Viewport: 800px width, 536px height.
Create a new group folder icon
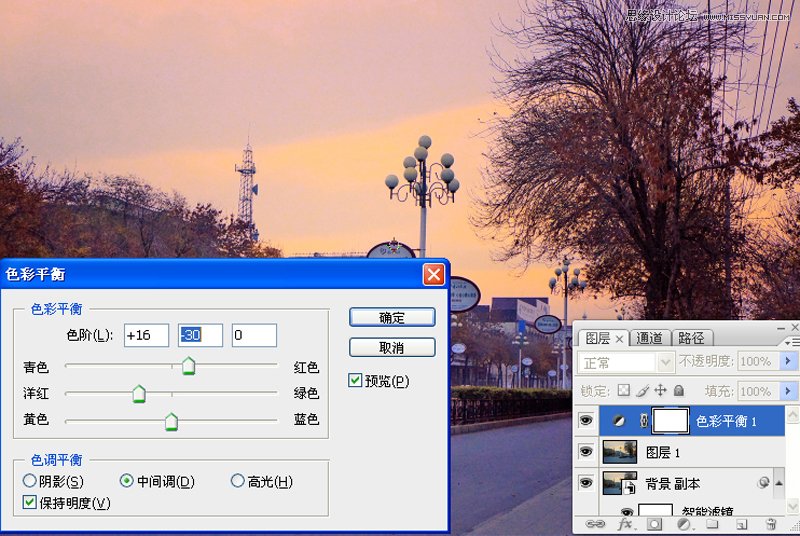point(712,524)
